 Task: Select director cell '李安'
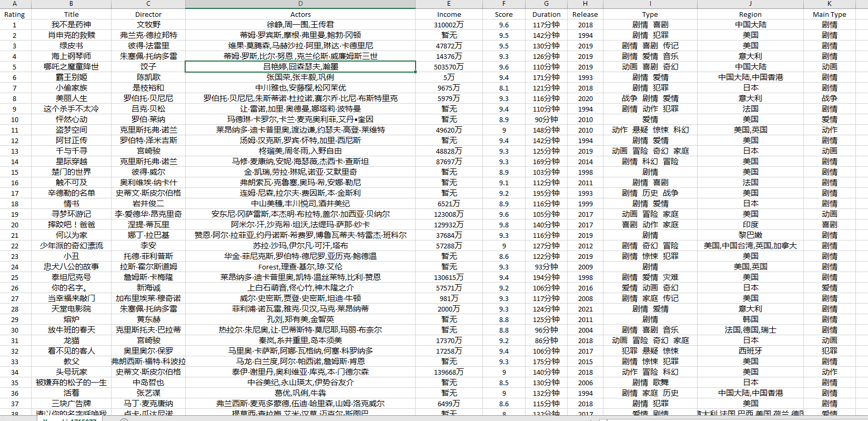click(148, 246)
